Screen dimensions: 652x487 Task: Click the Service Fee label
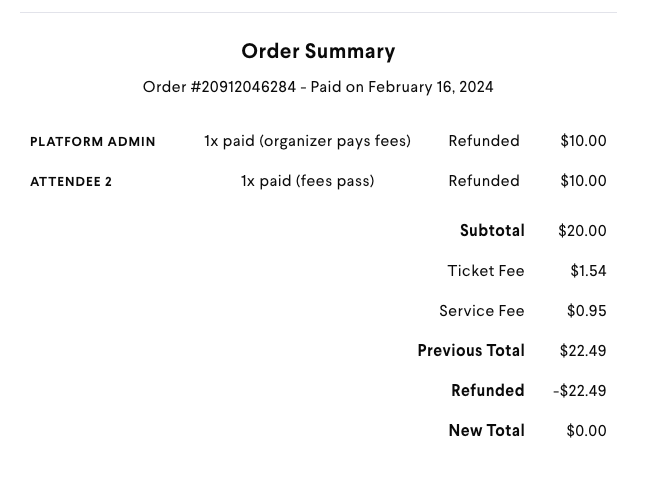(482, 311)
